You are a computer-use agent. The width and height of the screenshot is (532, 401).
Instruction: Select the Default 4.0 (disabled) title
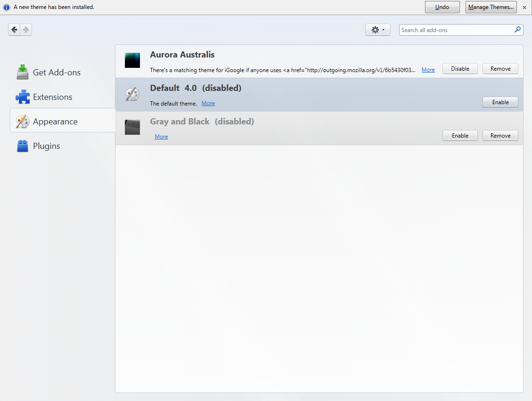[196, 88]
